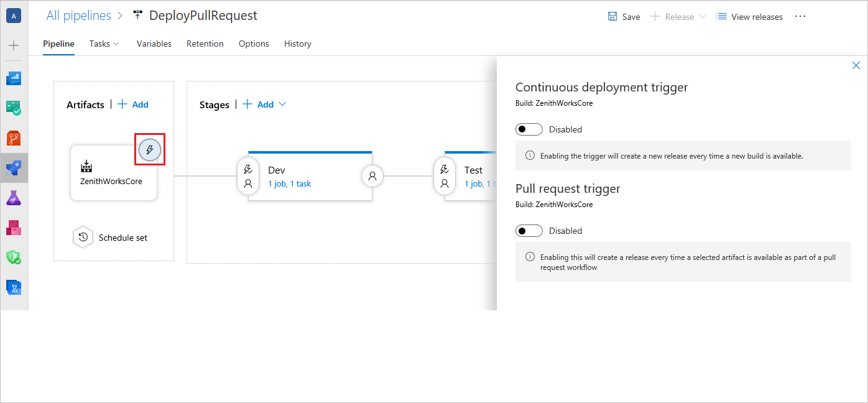Open Dev stage post-deployment conditions icon

(x=372, y=176)
